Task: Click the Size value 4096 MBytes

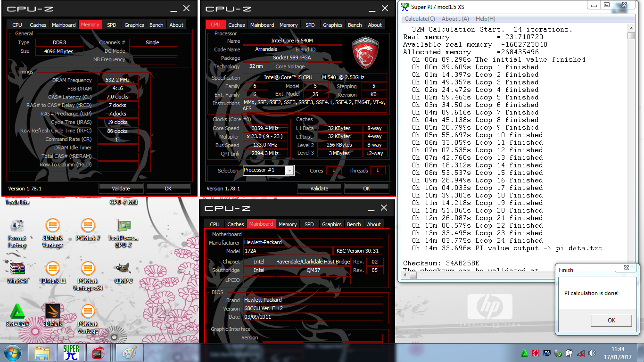Action: (59, 51)
